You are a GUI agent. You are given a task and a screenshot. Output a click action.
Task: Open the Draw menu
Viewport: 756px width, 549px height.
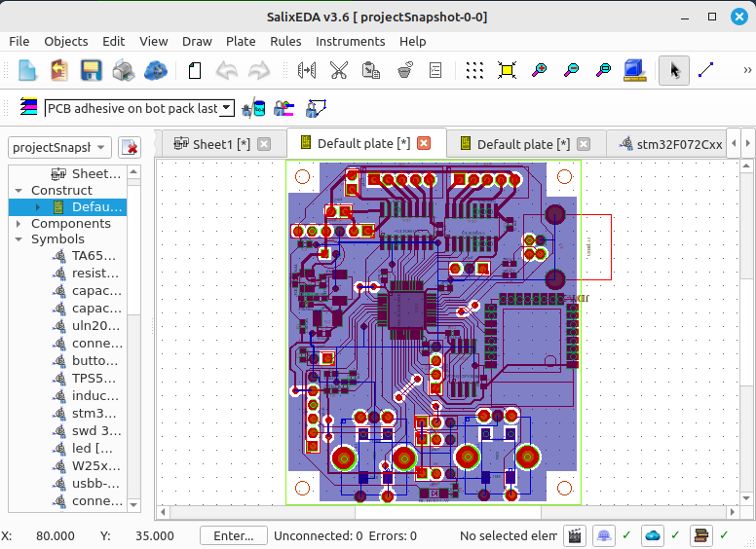[197, 42]
